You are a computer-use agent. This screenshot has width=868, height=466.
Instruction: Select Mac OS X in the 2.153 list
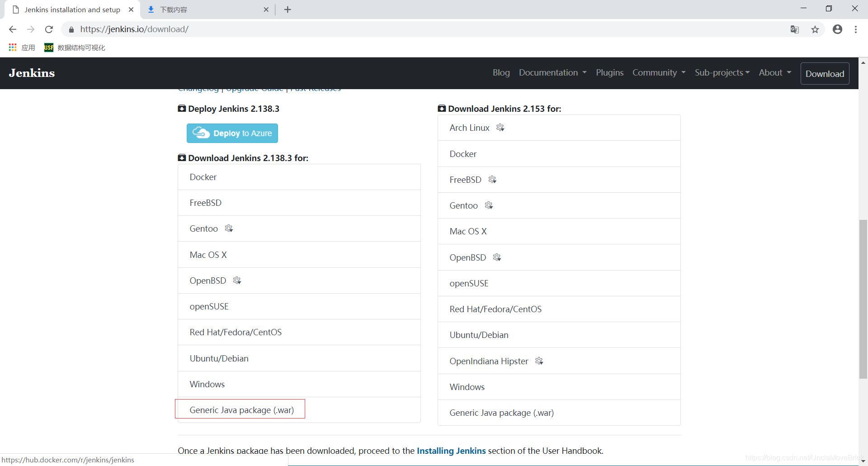tap(559, 231)
